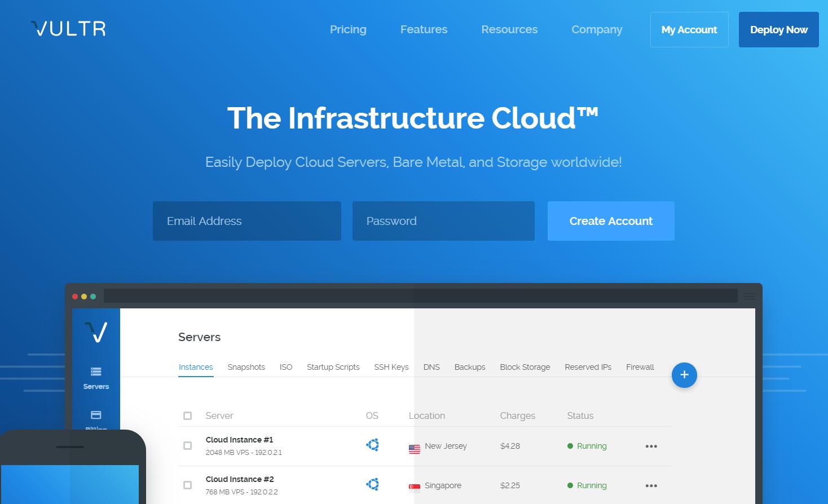Screen dimensions: 828x504
Task: Toggle the select-all servers checkbox
Action: tap(188, 416)
